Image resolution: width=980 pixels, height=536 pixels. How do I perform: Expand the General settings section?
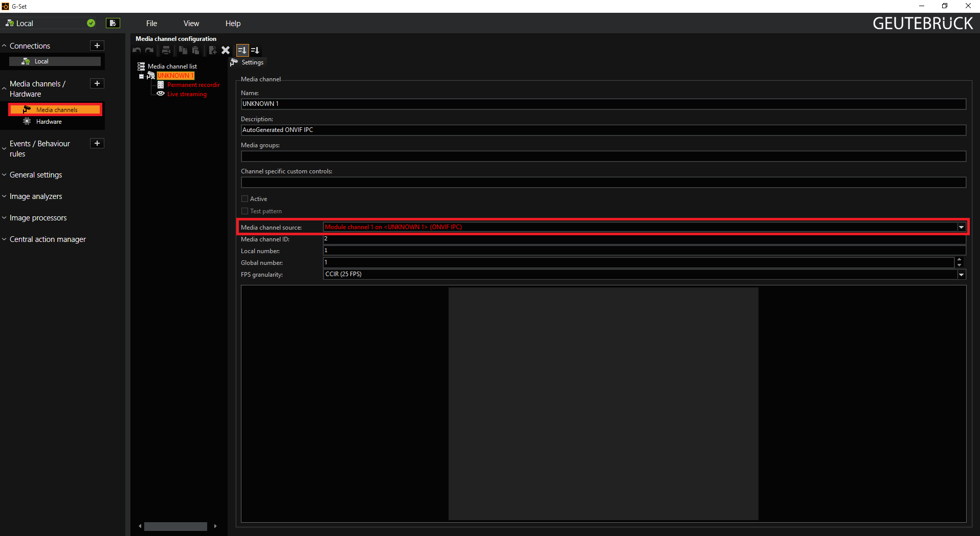pyautogui.click(x=36, y=175)
